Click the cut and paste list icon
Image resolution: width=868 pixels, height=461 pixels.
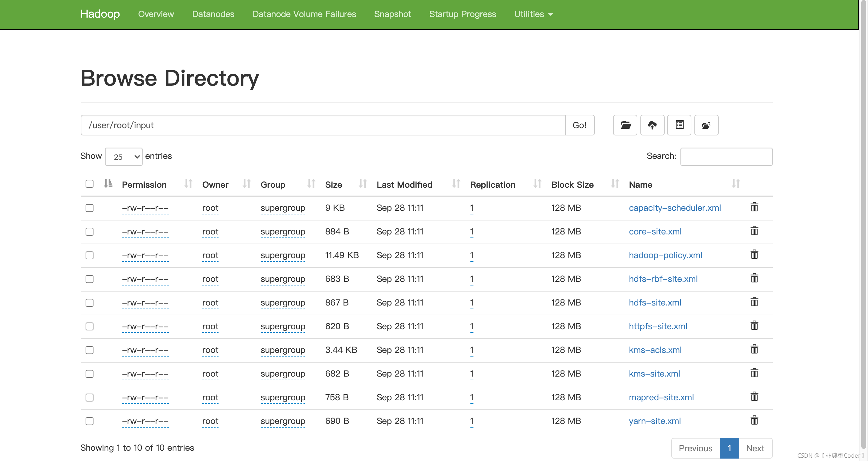(679, 125)
